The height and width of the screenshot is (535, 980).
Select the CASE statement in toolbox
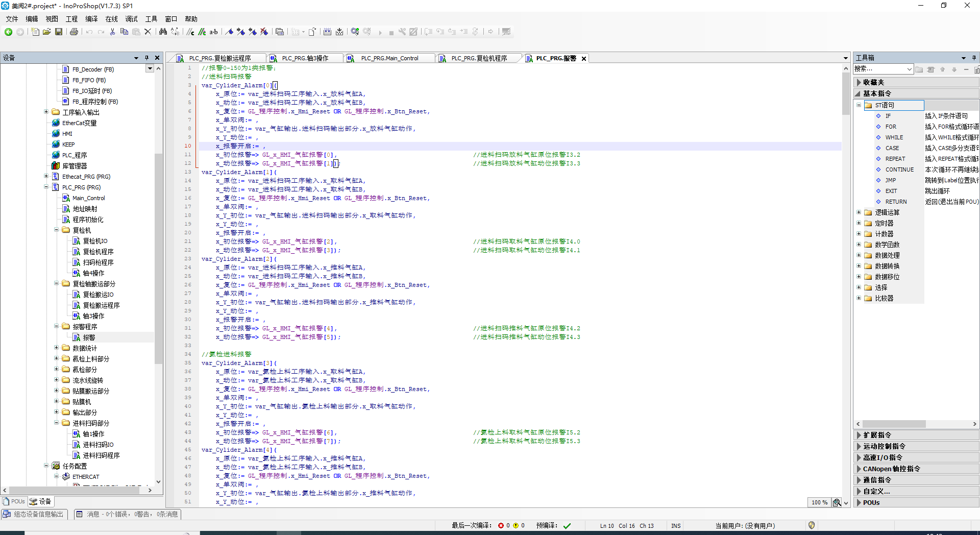click(x=892, y=148)
